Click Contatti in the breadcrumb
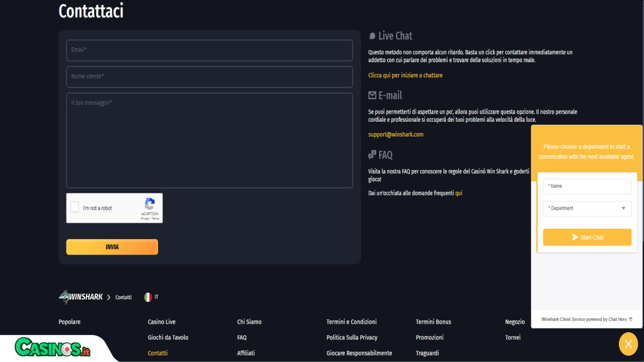Image resolution: width=644 pixels, height=362 pixels. point(123,297)
